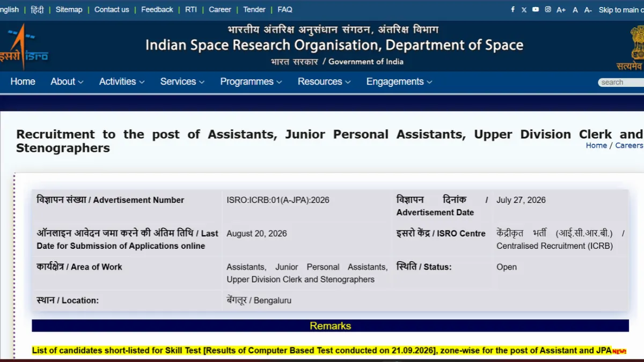
Task: Select the date July 27, 2026
Action: (x=521, y=200)
